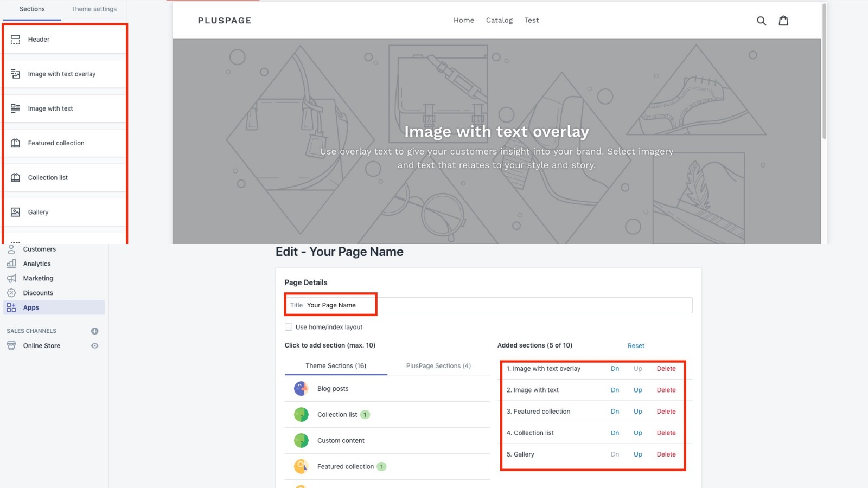Click the Marketing megaphone icon
This screenshot has width=868, height=488.
click(x=11, y=278)
